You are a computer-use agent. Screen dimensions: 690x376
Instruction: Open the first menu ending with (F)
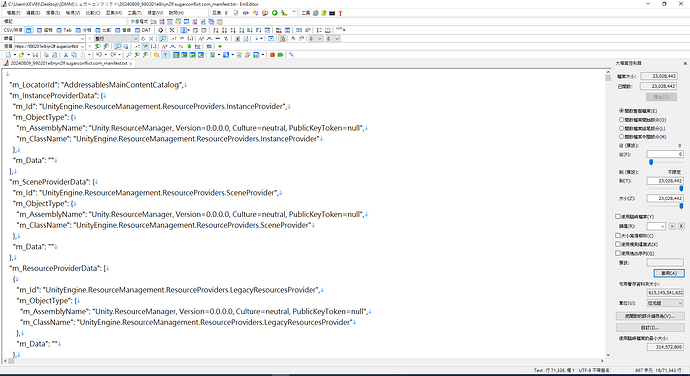pyautogui.click(x=13, y=13)
